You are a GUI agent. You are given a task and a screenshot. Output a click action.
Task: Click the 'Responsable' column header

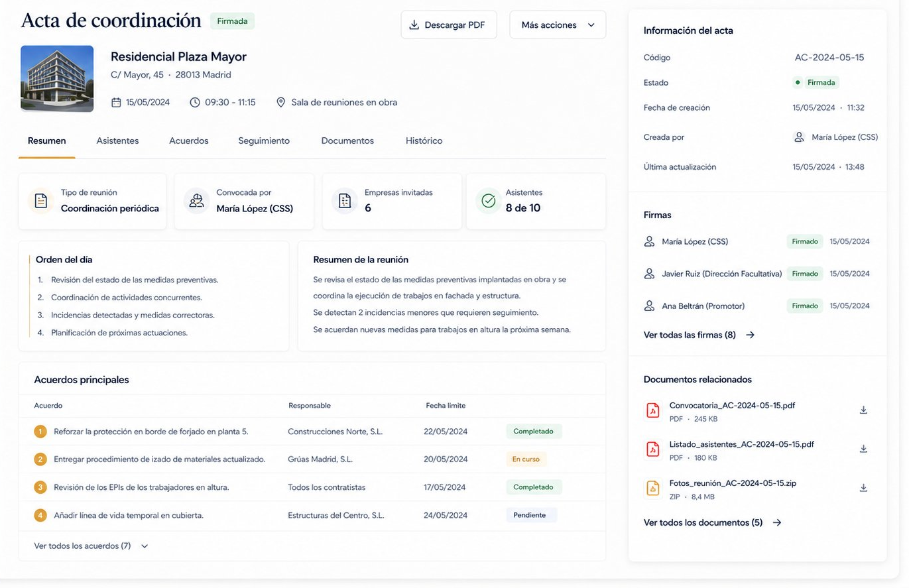[310, 406]
